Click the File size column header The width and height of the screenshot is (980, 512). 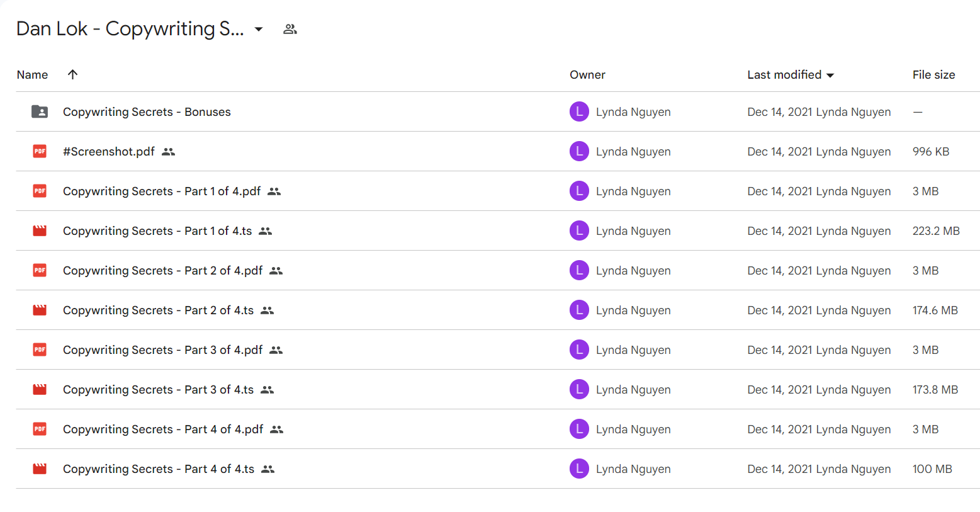(933, 74)
